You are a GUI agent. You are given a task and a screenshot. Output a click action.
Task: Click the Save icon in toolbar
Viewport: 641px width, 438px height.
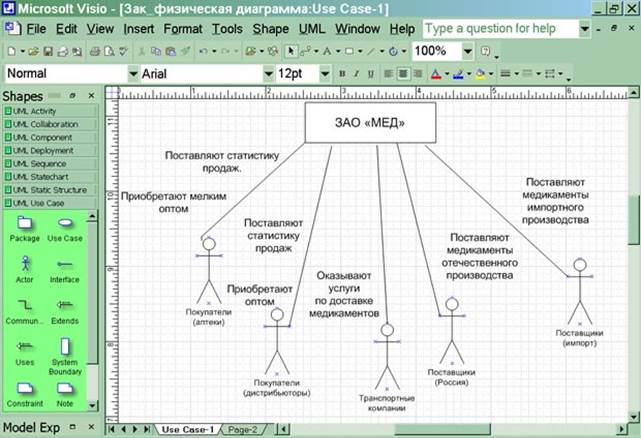[48, 51]
